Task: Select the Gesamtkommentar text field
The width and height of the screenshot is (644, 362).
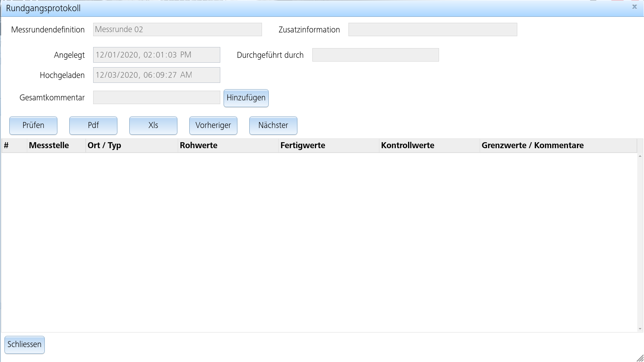Action: 157,97
